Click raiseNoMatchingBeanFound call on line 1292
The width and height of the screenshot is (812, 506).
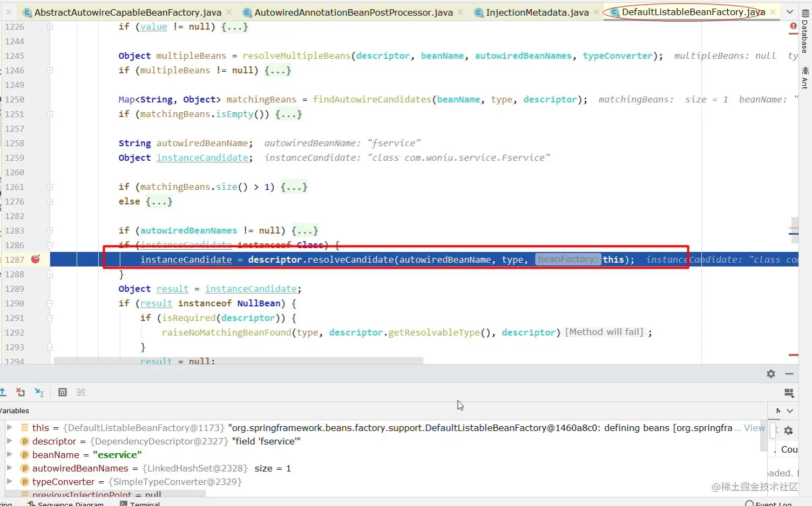tap(226, 332)
